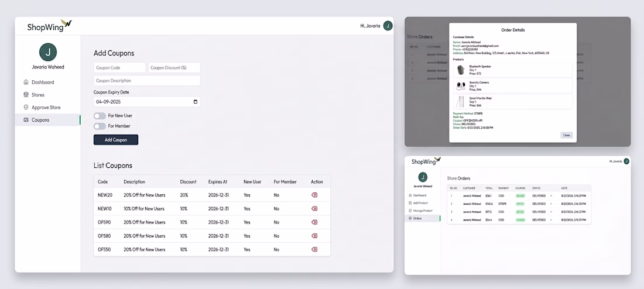This screenshot has height=289, width=644.
Task: Click the ShopWing logo in main header
Action: point(49,26)
